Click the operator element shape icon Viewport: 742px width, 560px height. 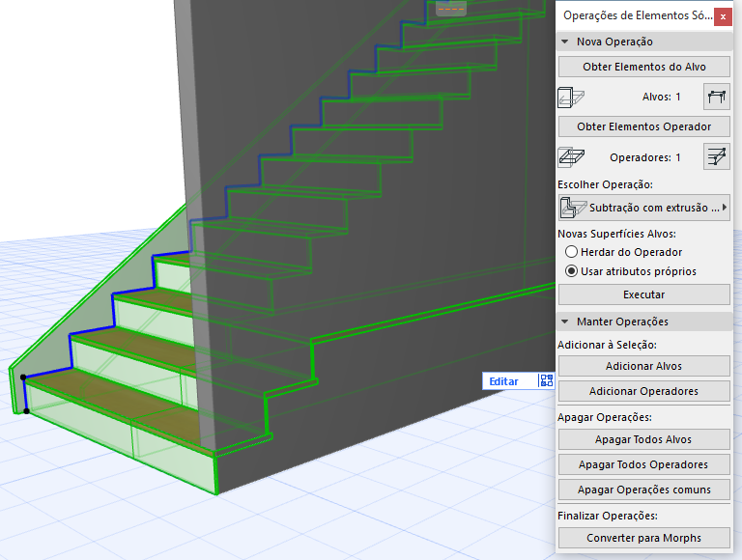pyautogui.click(x=571, y=157)
